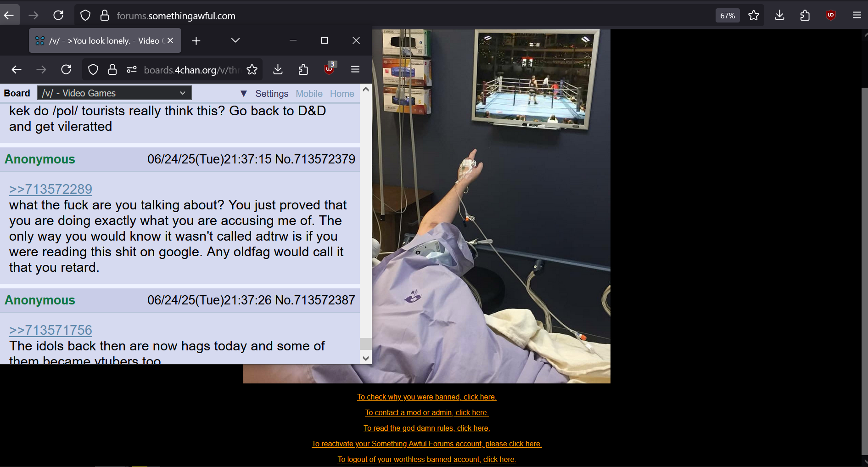Click Anonymous name on post No.713572379

click(40, 159)
